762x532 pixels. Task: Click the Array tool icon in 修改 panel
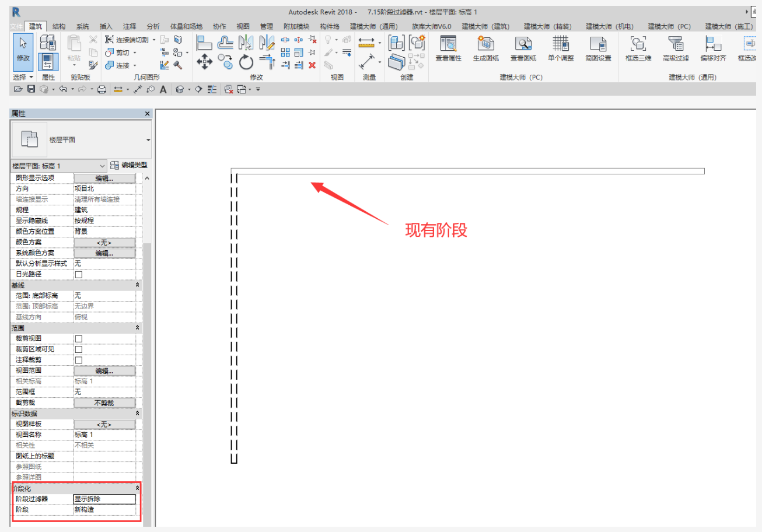[285, 52]
